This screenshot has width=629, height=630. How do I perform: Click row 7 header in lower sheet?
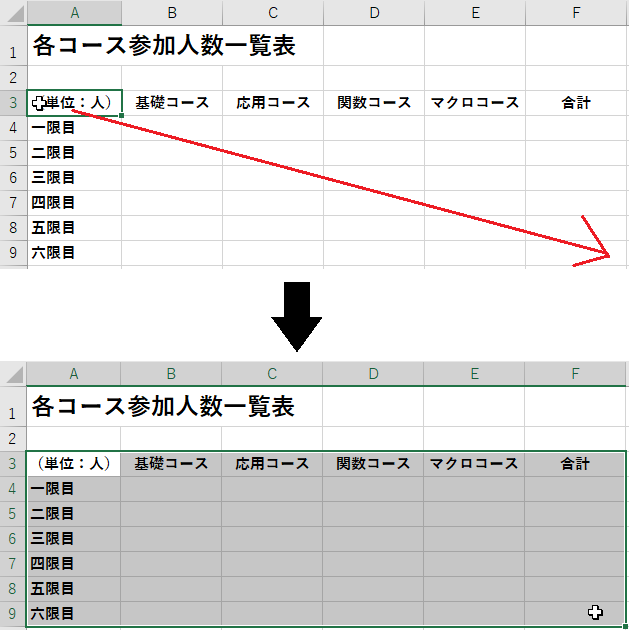[x=13, y=564]
